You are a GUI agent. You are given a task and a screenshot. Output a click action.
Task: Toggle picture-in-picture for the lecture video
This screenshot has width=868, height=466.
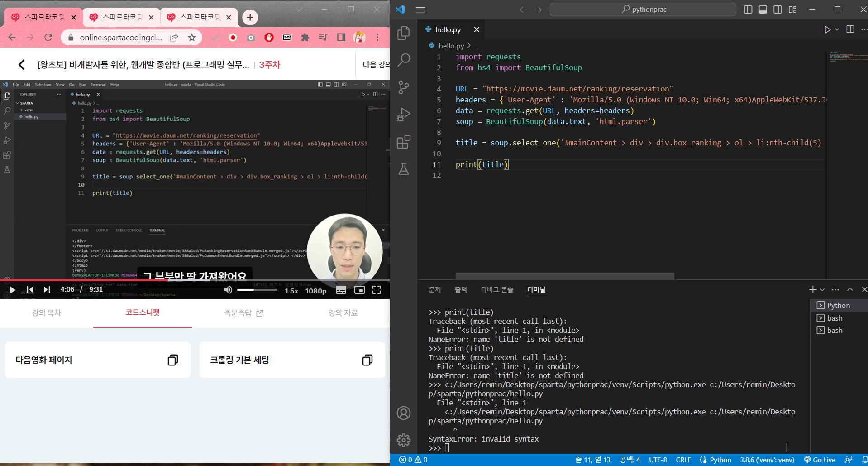click(x=359, y=290)
